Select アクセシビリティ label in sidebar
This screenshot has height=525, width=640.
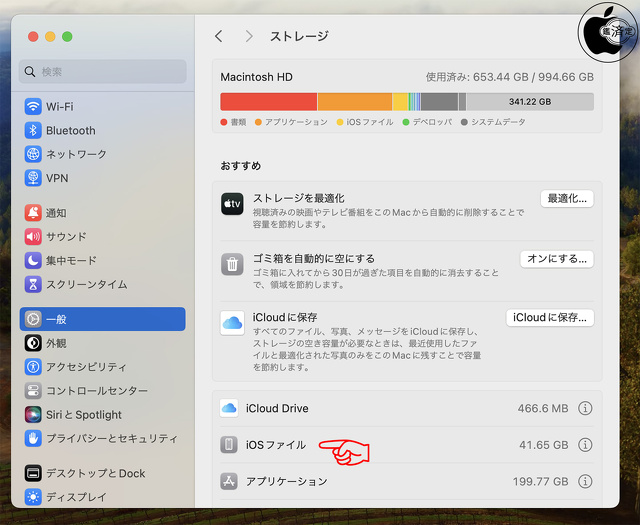86,367
